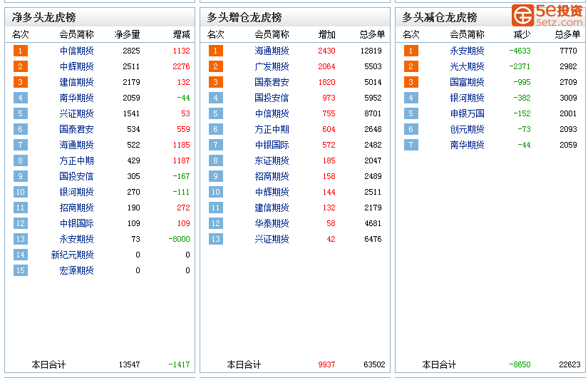Open 国投安信 link in 多头增仓龙虎榜
The height and width of the screenshot is (378, 588).
click(272, 98)
